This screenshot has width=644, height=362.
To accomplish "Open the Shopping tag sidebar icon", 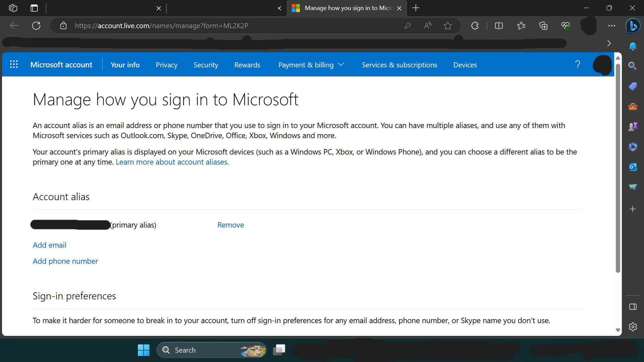I will point(633,86).
